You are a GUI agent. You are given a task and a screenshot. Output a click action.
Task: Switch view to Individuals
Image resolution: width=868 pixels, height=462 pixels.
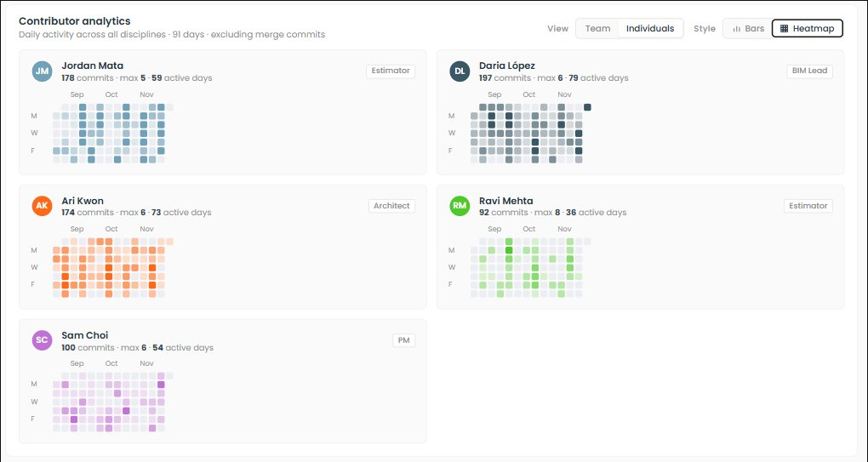click(650, 28)
